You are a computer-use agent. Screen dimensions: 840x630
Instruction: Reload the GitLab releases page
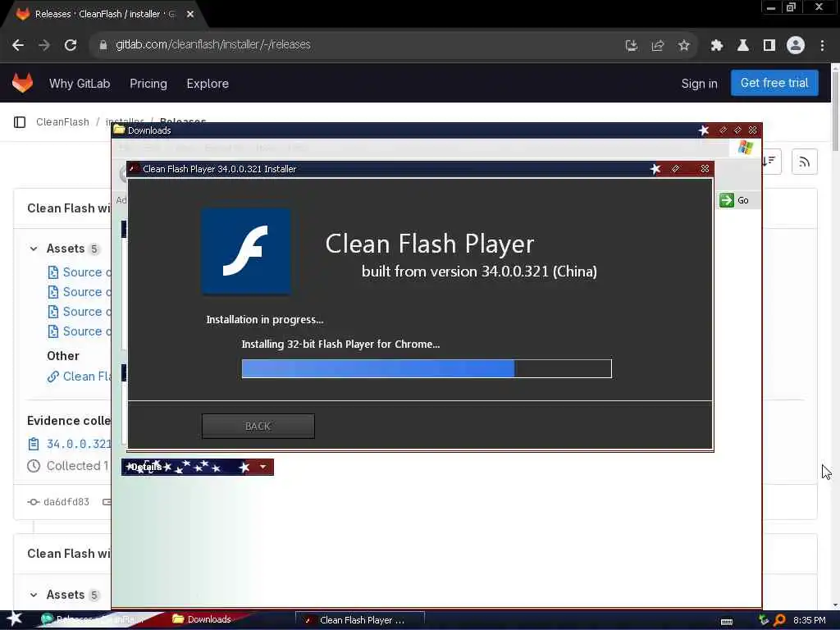point(71,45)
